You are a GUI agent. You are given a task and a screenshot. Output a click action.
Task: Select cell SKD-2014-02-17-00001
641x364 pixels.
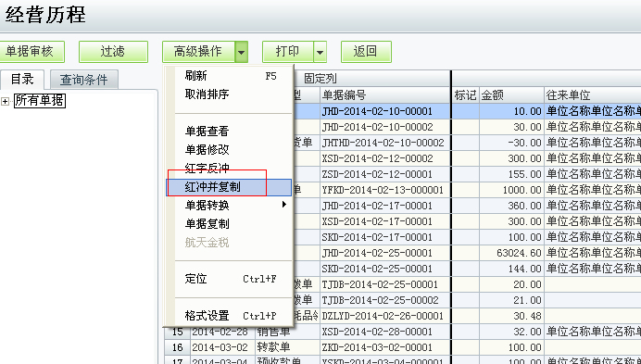[x=385, y=237]
